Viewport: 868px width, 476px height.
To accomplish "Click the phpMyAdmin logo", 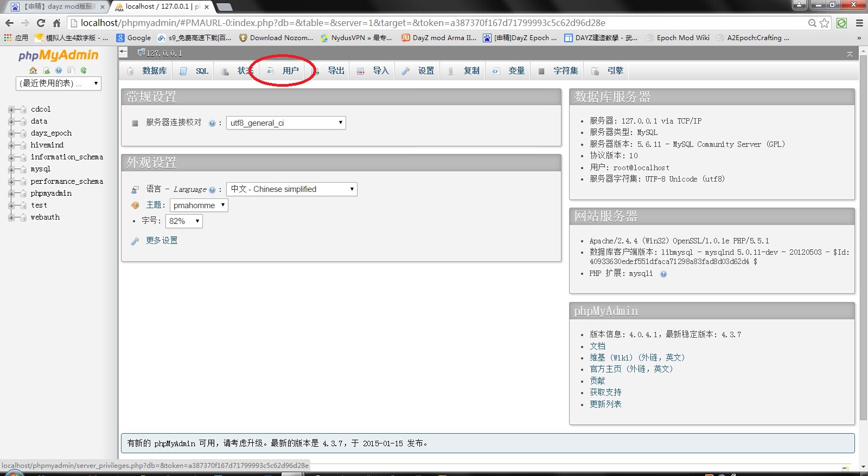I will [58, 55].
